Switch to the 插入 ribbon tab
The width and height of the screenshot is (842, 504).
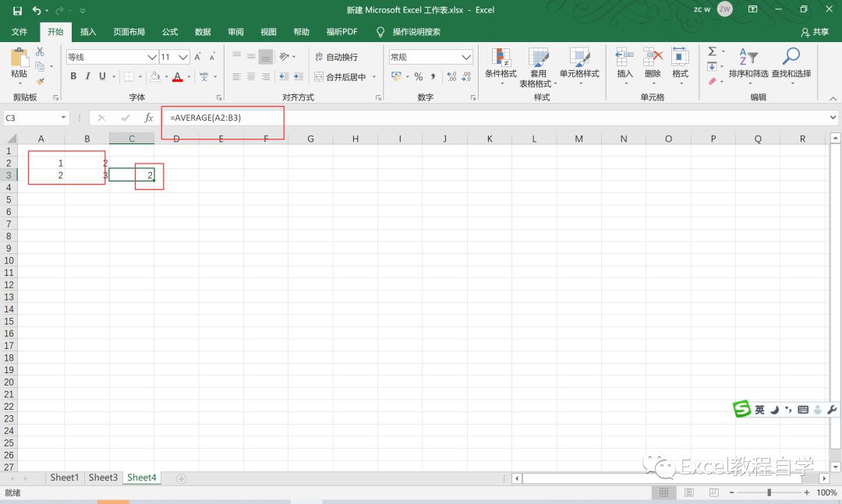click(88, 32)
